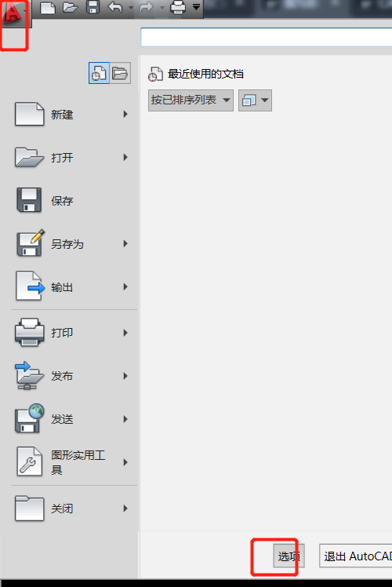
Task: Expand the 新建 submenu arrow
Action: (x=125, y=114)
